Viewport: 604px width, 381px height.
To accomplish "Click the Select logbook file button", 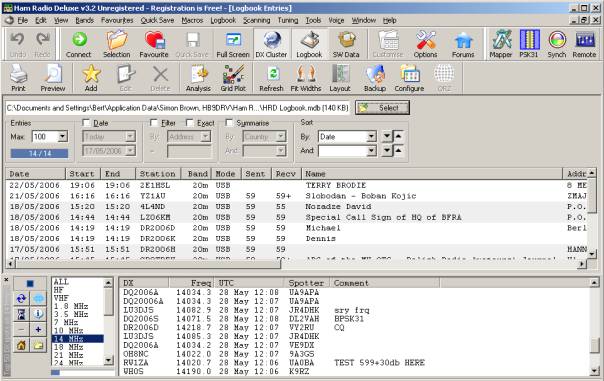I will (382, 108).
